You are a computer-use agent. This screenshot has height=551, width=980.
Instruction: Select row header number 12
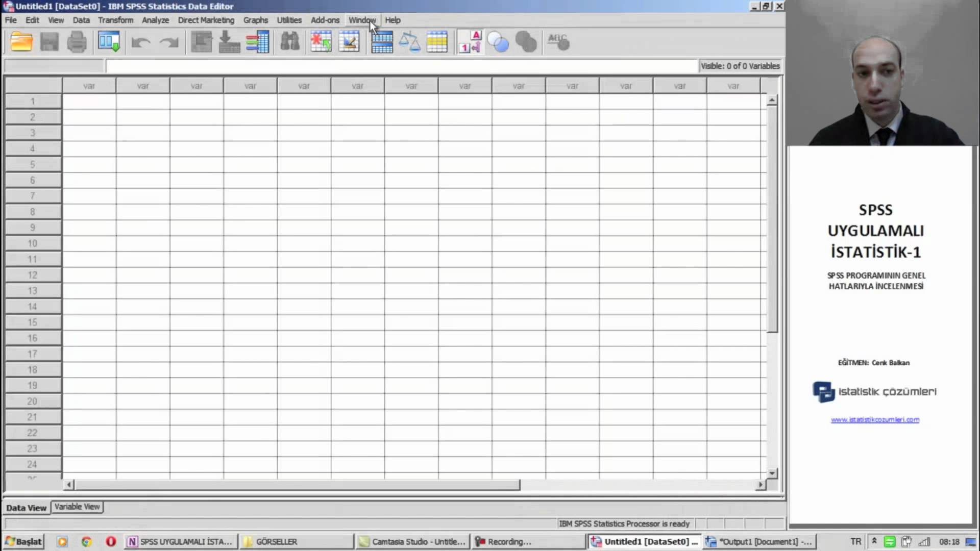pyautogui.click(x=33, y=275)
